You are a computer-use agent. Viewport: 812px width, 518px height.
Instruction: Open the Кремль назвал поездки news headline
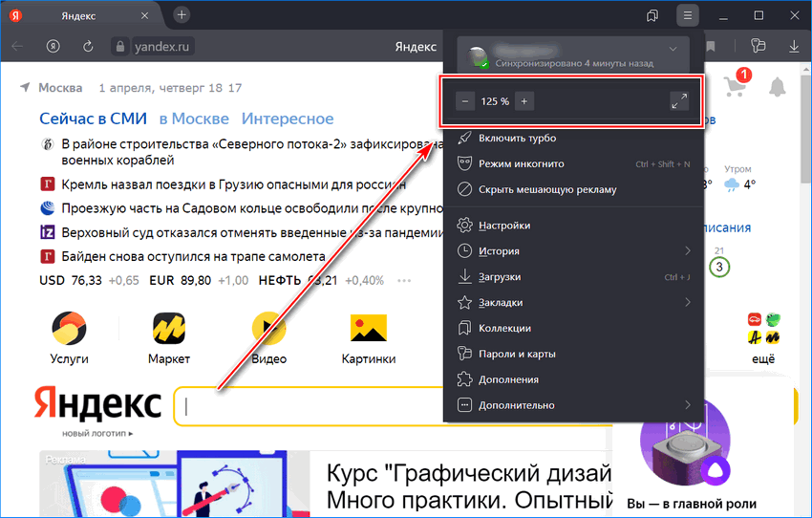[233, 184]
